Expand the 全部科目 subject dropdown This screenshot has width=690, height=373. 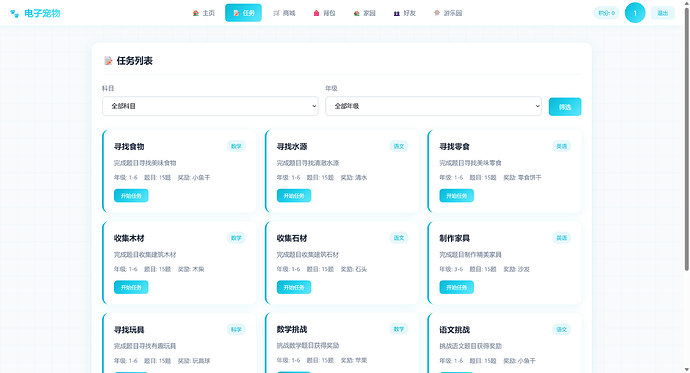(x=210, y=106)
